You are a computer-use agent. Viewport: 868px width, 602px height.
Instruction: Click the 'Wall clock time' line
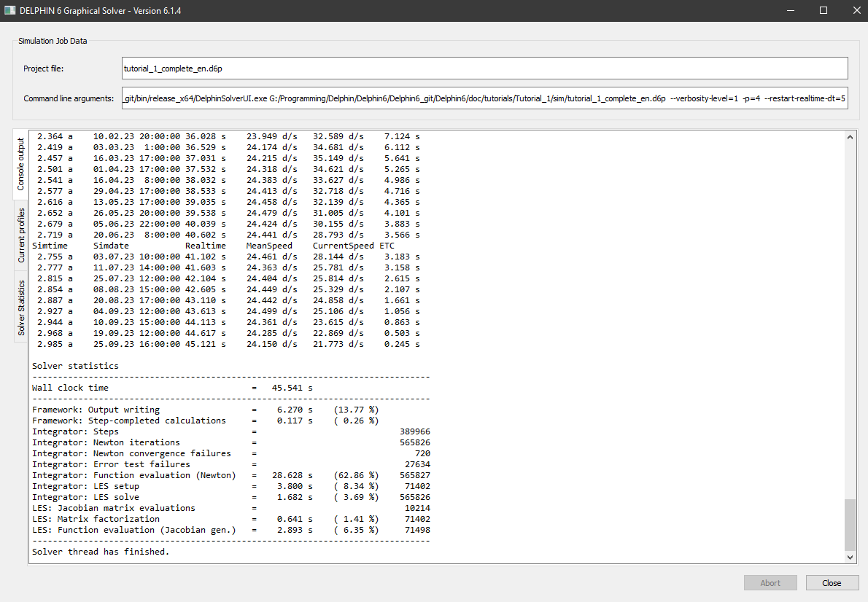[x=172, y=388]
